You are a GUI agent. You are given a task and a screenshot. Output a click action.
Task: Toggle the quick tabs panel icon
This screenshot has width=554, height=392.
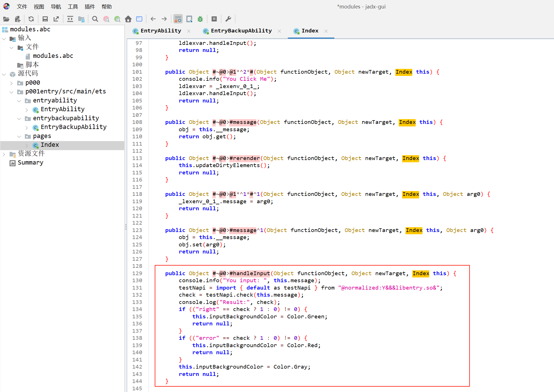189,19
